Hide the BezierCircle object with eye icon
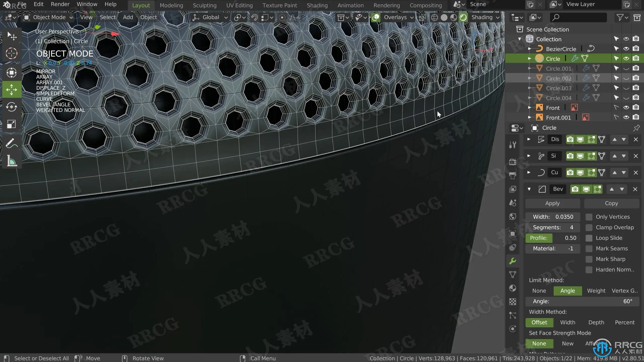Viewport: 644px width, 362px height. point(626,49)
